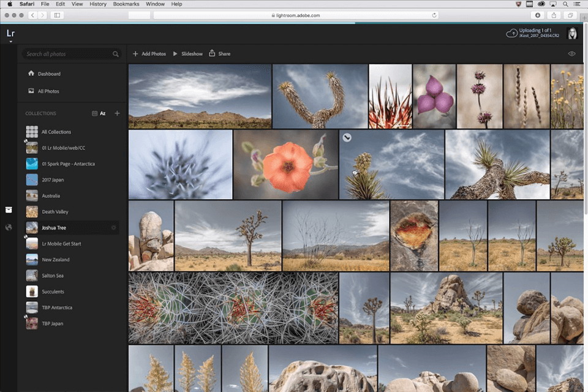
Task: Show All Photos in the sidebar
Action: point(43,91)
